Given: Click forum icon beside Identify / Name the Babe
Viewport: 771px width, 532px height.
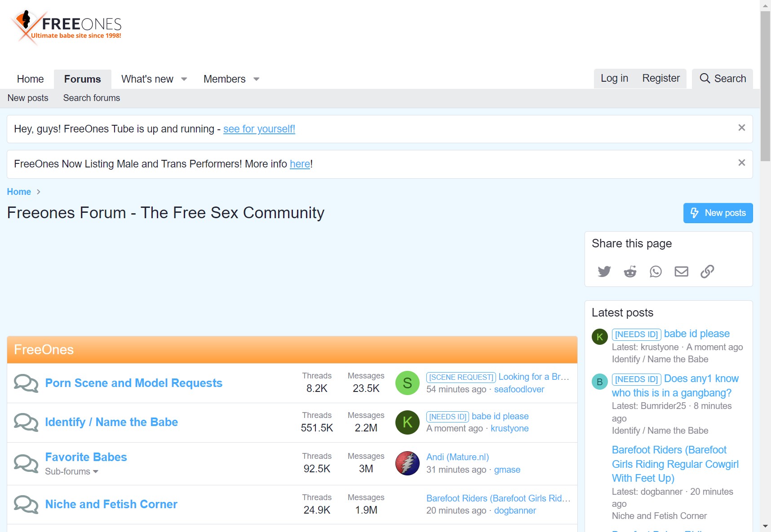Looking at the screenshot, I should (x=26, y=422).
